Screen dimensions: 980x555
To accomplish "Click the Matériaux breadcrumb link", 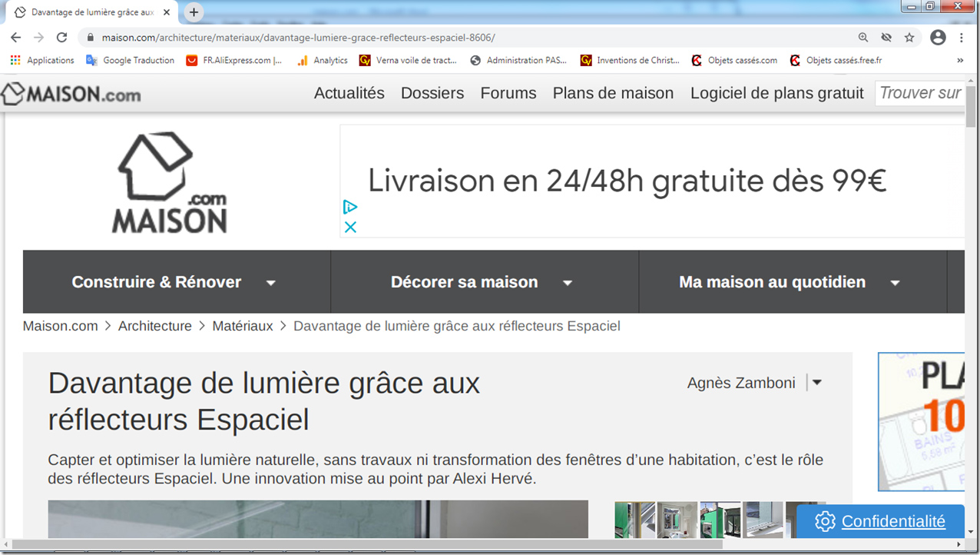I will (x=243, y=326).
